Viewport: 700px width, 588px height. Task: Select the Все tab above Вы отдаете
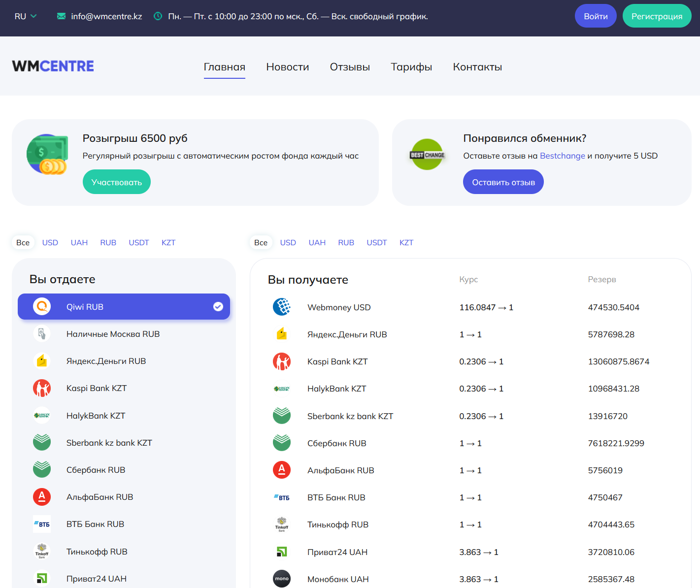coord(23,242)
